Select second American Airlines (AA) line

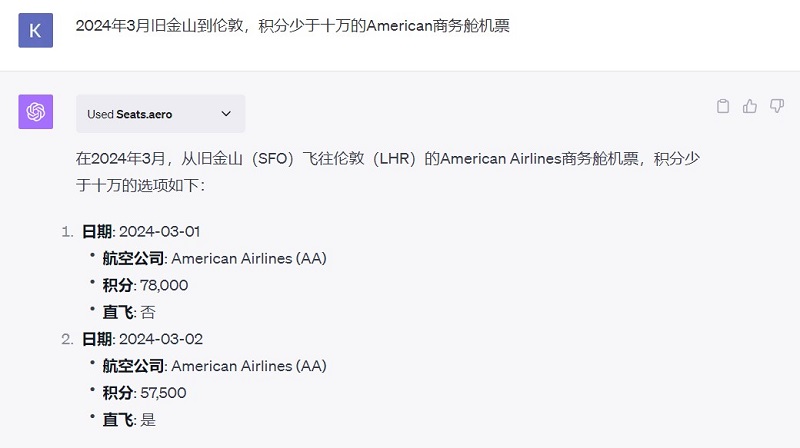pos(214,366)
